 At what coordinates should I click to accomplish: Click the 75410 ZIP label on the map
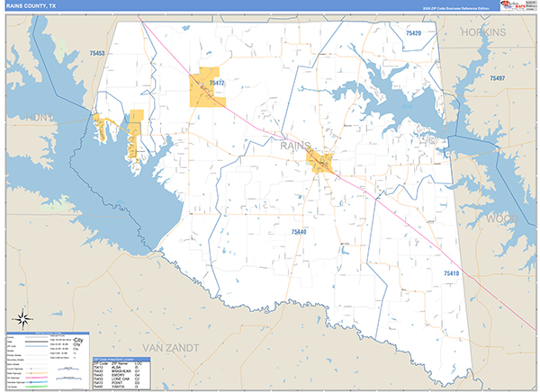[x=451, y=273]
